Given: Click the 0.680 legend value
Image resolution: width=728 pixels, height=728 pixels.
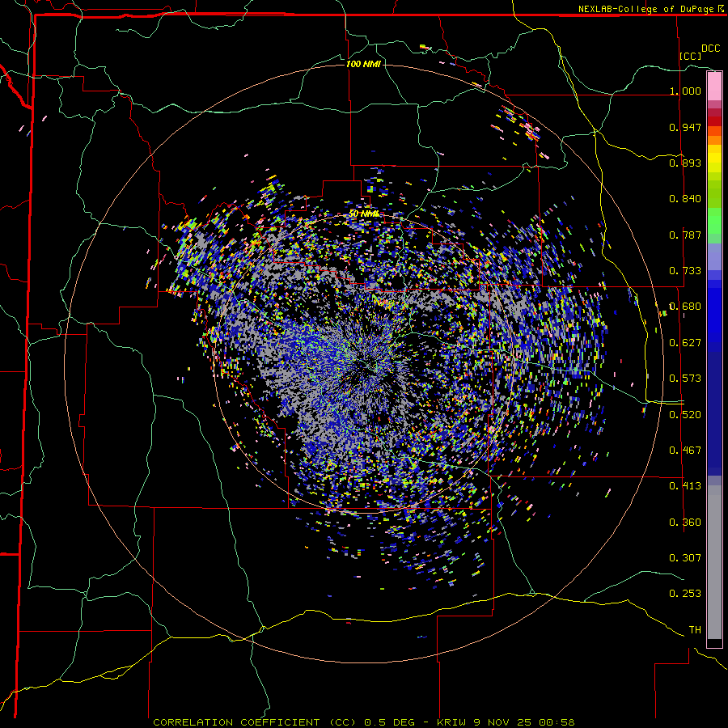Looking at the screenshot, I should coord(685,307).
